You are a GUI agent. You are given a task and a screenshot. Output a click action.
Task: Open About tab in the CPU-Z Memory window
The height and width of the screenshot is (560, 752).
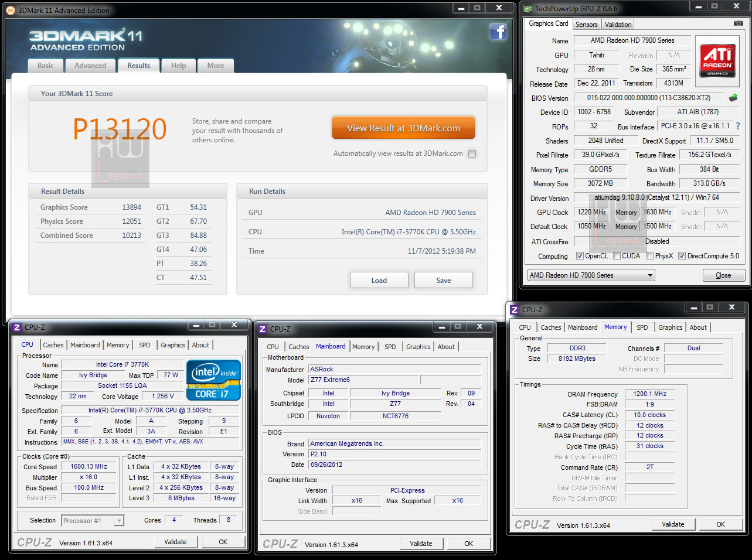[x=697, y=327]
